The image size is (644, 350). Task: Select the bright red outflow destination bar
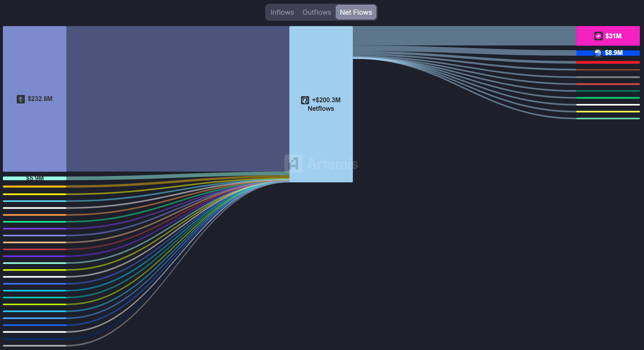[x=608, y=62]
